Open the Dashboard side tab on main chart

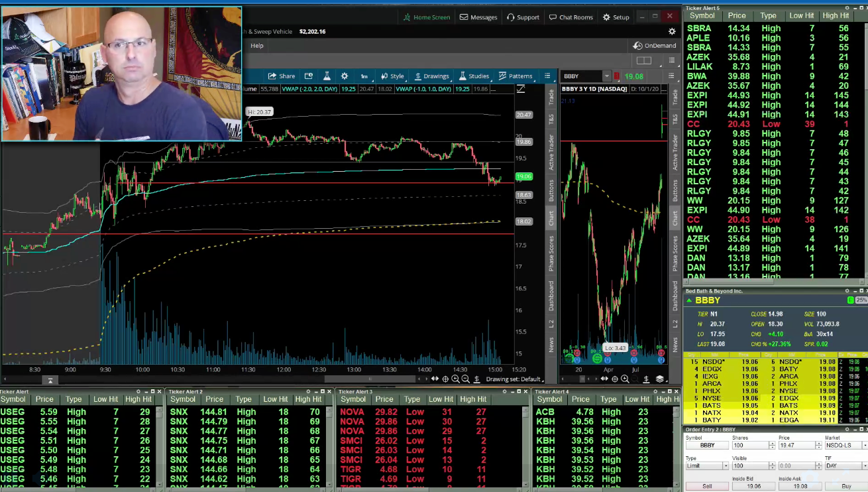(551, 296)
